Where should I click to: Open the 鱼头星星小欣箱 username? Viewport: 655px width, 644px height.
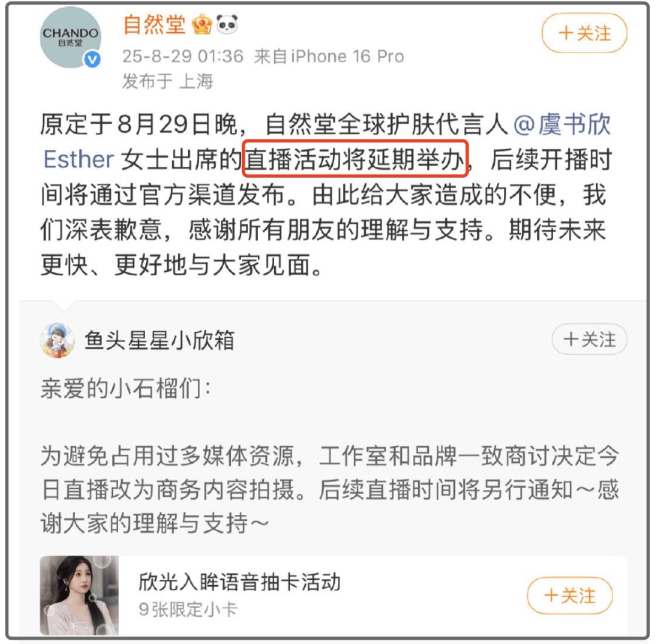coord(160,340)
